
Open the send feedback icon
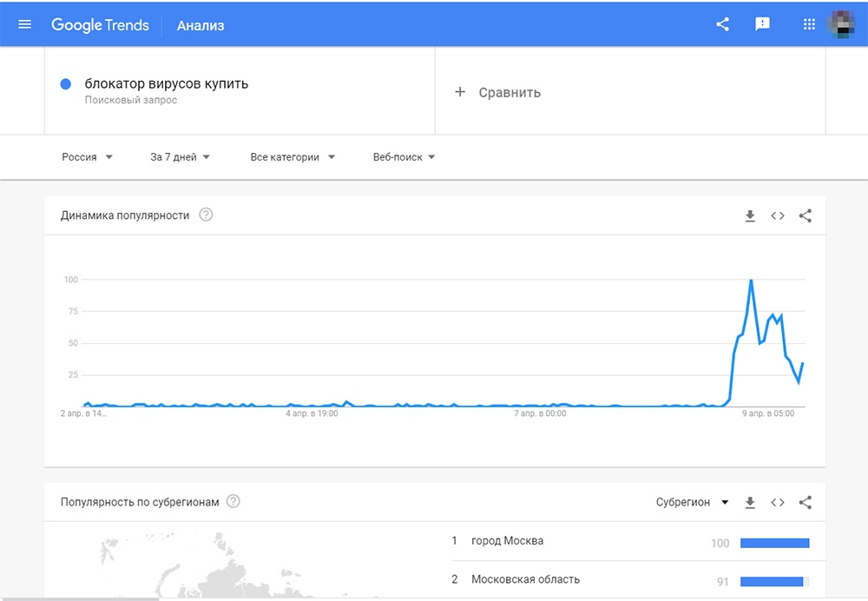pyautogui.click(x=763, y=24)
